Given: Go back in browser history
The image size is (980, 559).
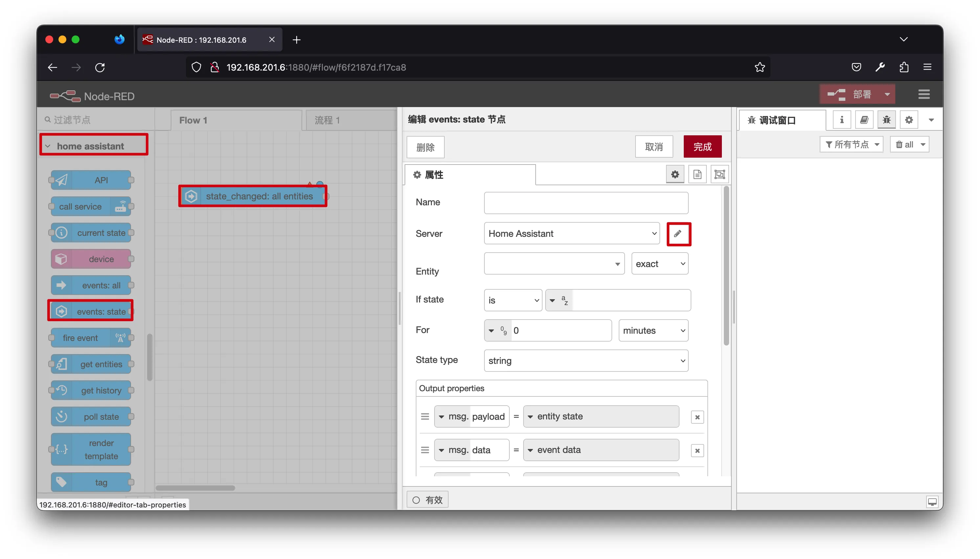Looking at the screenshot, I should click(x=53, y=67).
